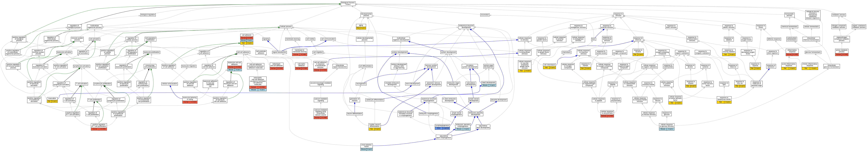Image resolution: width=868 pixels, height=152 pixels.
Task: Click 'embryo development ending in birth or egg hatching'
Action: tap(399, 66)
